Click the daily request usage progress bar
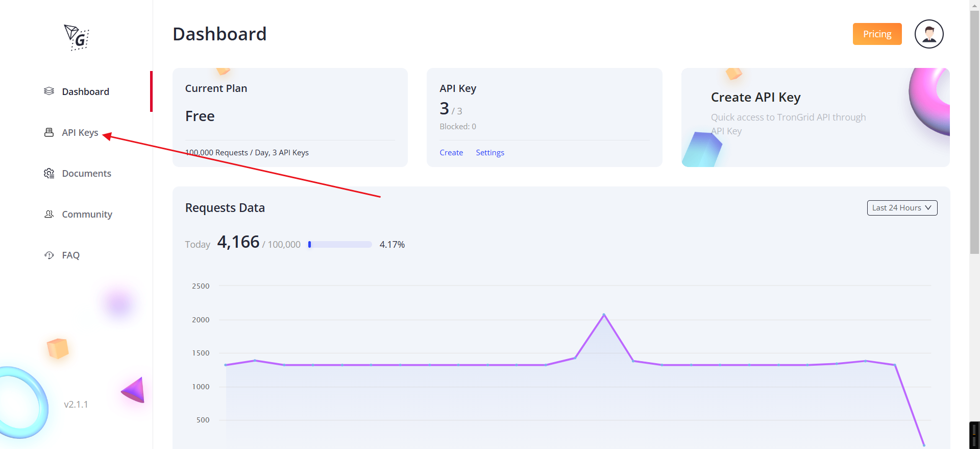 click(340, 245)
